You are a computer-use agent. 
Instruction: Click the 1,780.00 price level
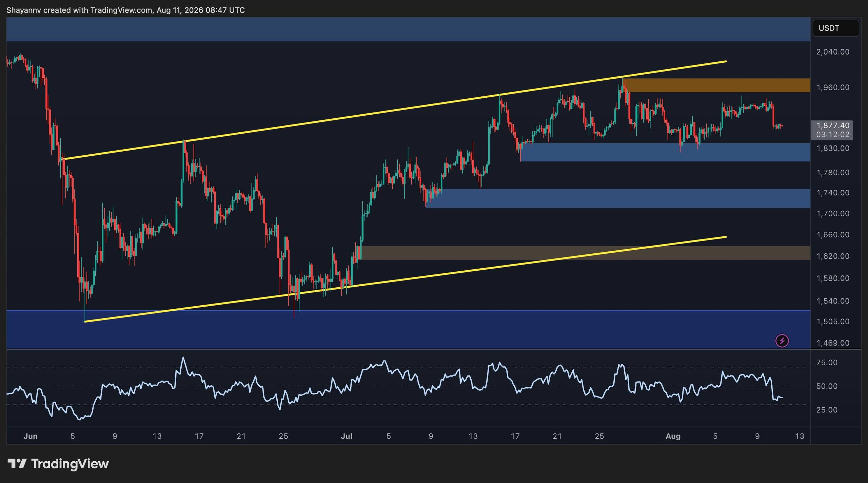point(833,173)
